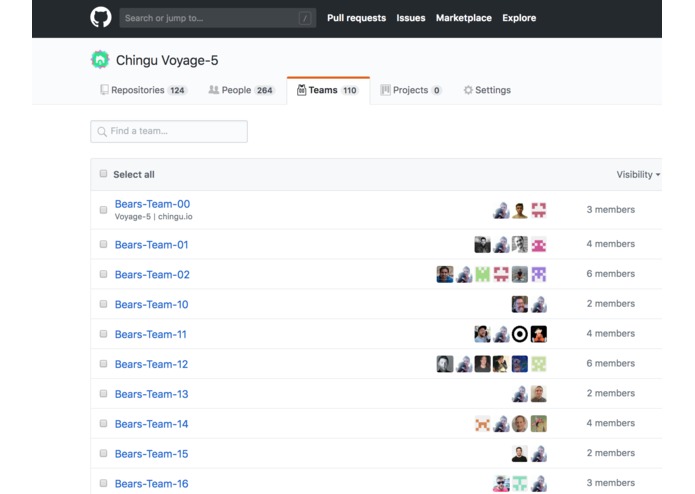Click the jersey icon on Teams tab
The image size is (695, 494).
301,90
